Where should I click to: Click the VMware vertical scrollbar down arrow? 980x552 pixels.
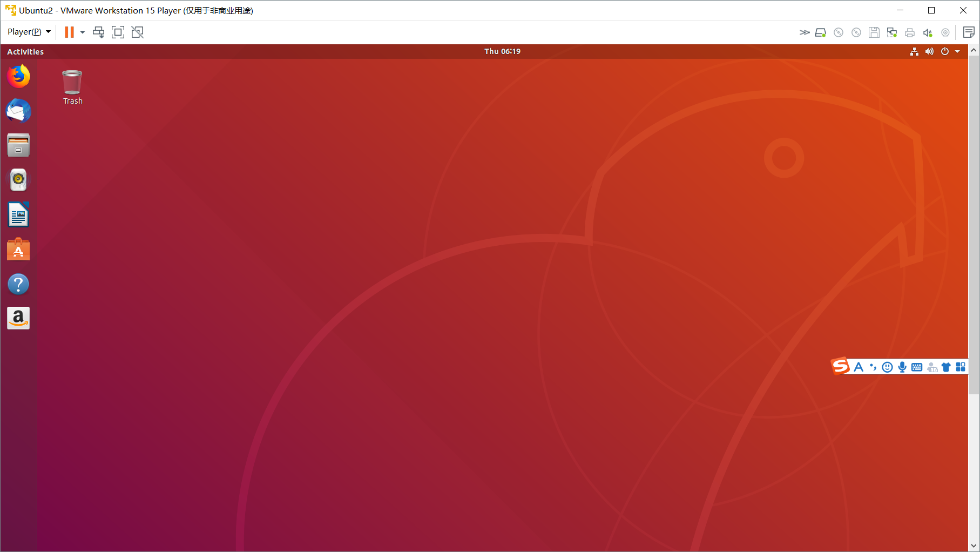point(974,546)
